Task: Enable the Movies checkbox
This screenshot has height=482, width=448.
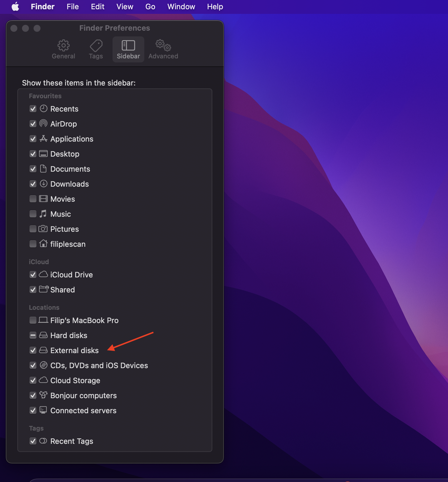Action: [33, 199]
